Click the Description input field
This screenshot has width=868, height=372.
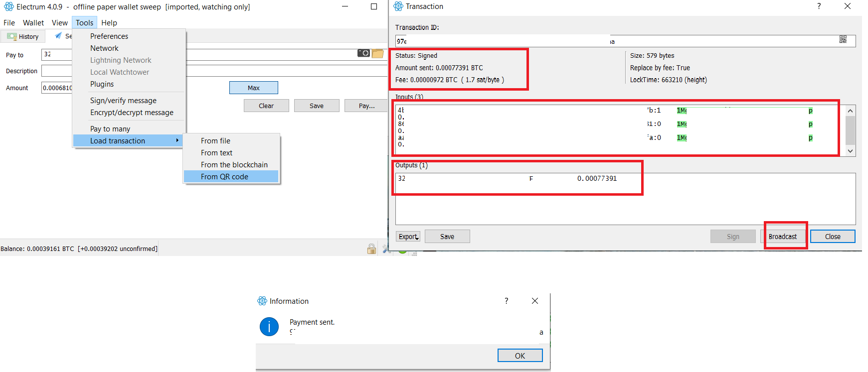coord(214,71)
